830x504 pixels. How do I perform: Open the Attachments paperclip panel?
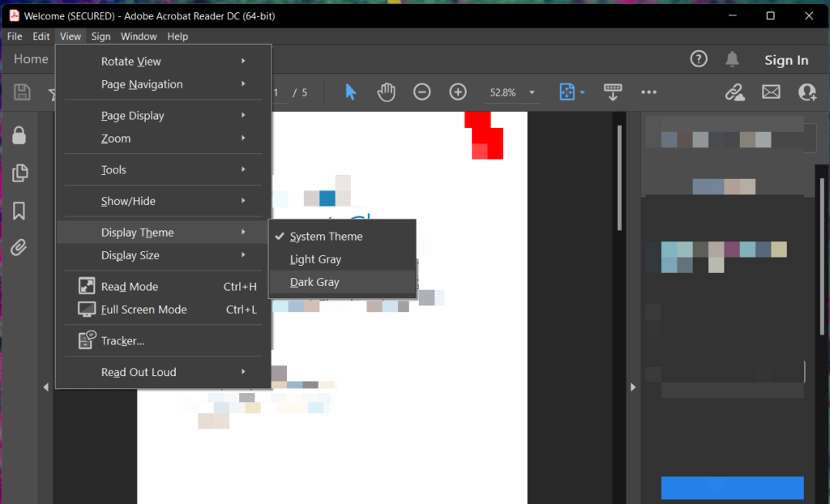coord(19,247)
